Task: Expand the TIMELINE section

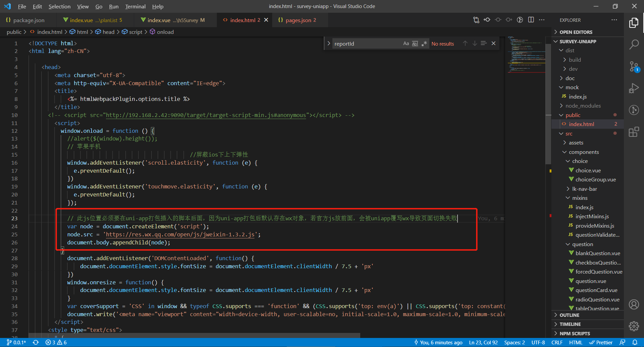Action: [x=588, y=324]
